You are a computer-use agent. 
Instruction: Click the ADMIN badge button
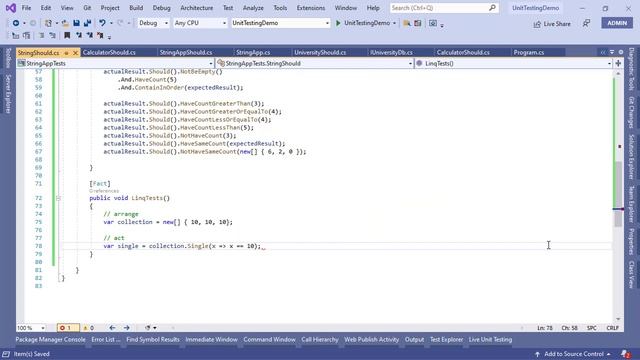pos(617,23)
